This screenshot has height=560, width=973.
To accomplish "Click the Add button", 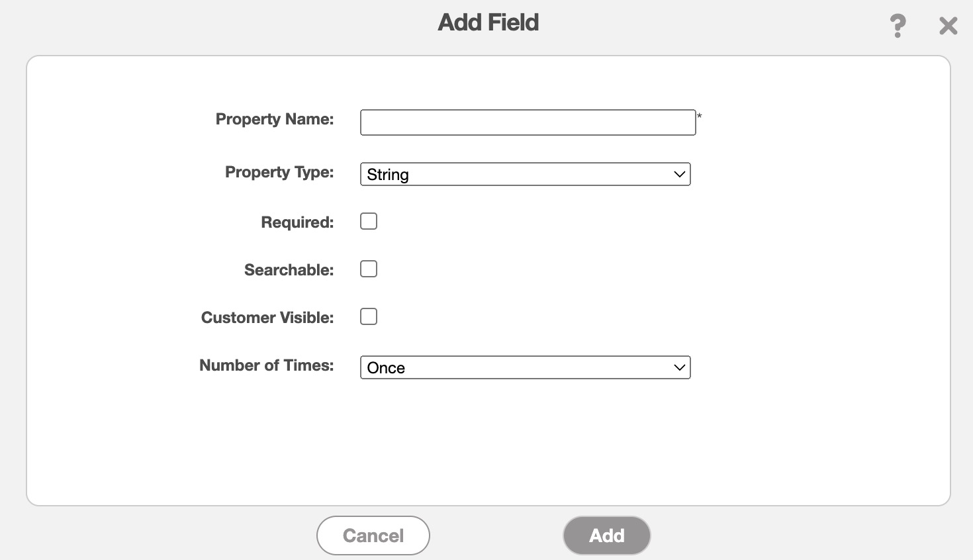I will (606, 535).
